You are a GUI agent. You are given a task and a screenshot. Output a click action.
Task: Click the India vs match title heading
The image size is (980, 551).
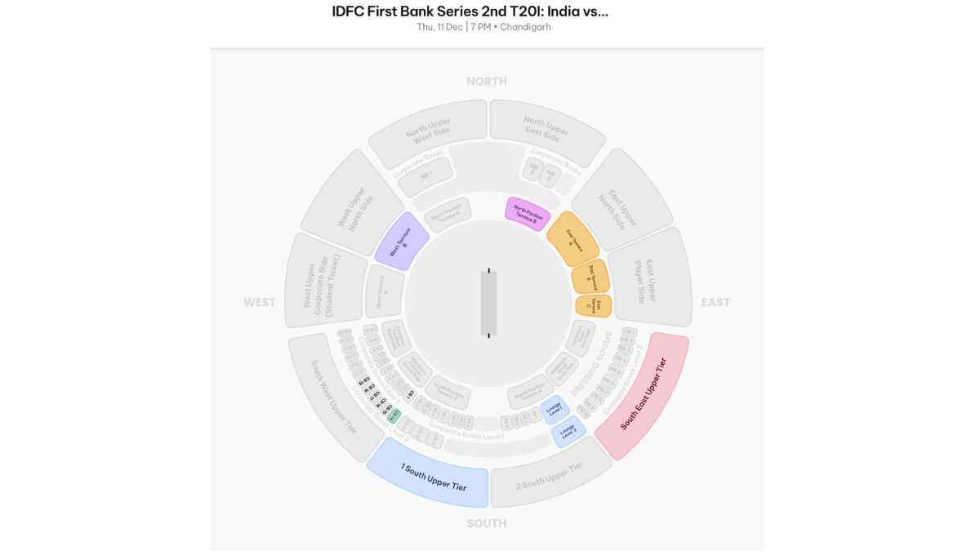[470, 11]
